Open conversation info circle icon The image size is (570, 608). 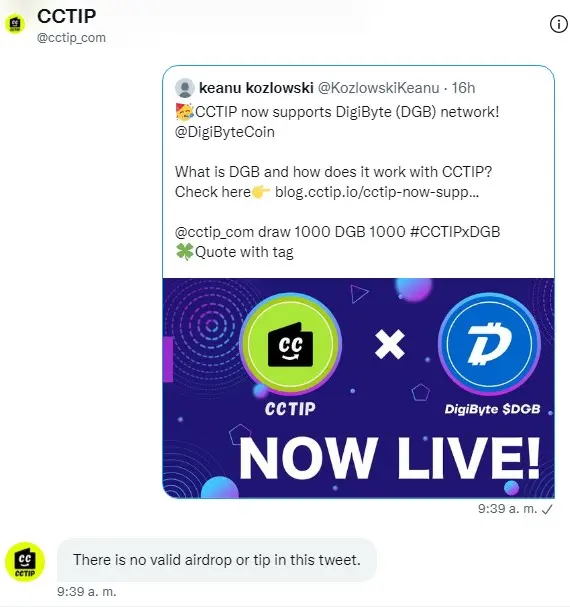point(558,24)
